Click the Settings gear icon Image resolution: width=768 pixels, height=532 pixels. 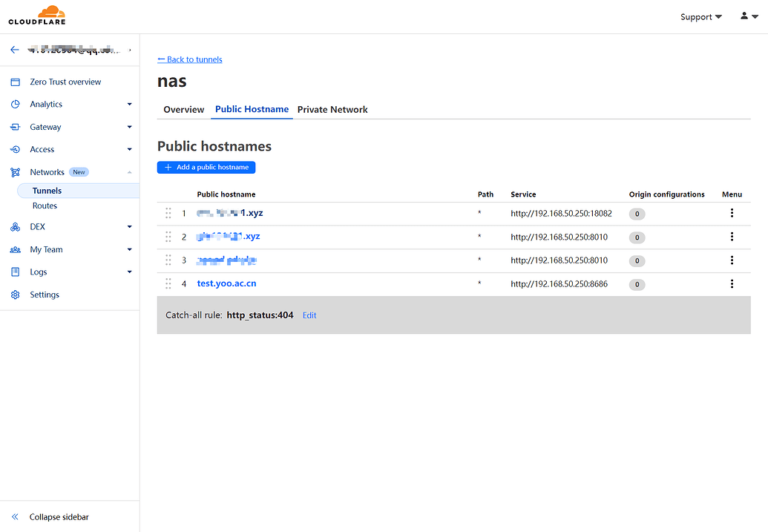(15, 295)
